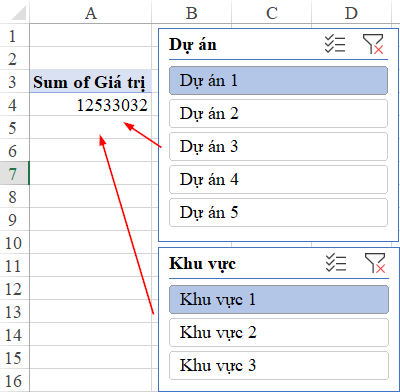Toggle multi-select in Dự án slicer
Image resolution: width=400 pixels, height=392 pixels.
point(335,44)
